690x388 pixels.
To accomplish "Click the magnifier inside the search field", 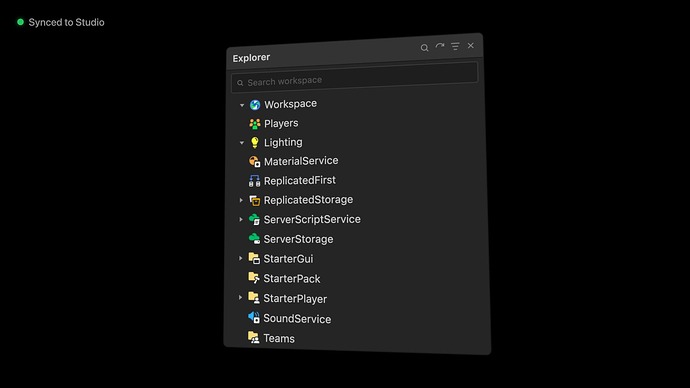I will [x=240, y=83].
